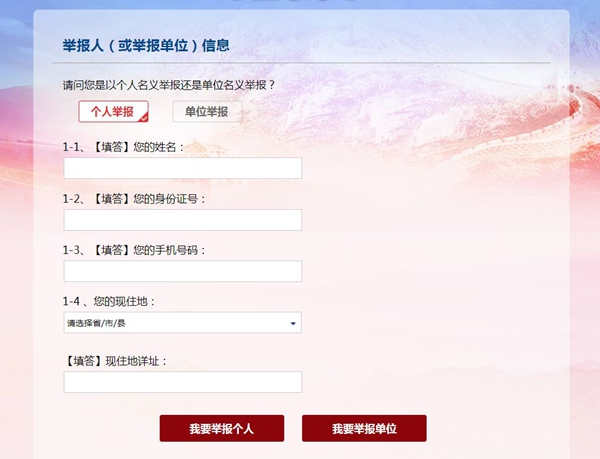This screenshot has height=459, width=600.
Task: Open the 请选择省/市/县 dropdown
Action: 175,323
